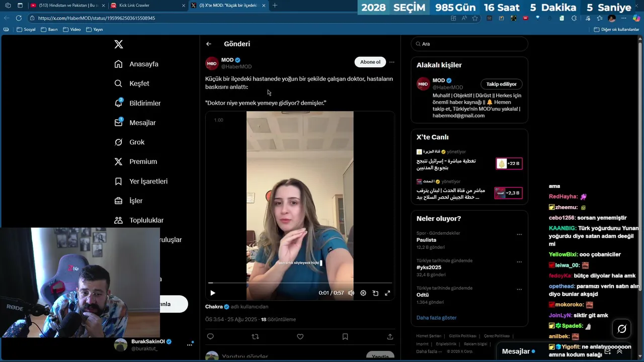Open İşler in the sidebar
644x362 pixels.
pos(128,201)
